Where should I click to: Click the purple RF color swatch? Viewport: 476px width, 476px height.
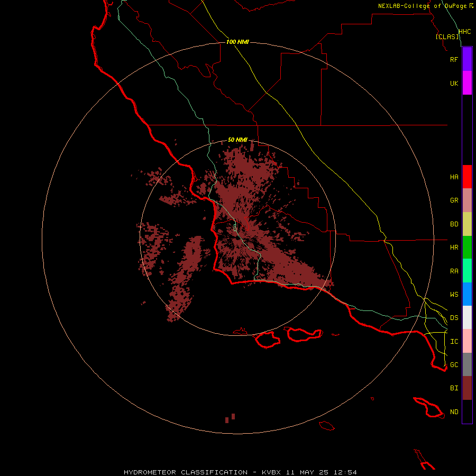(467, 59)
